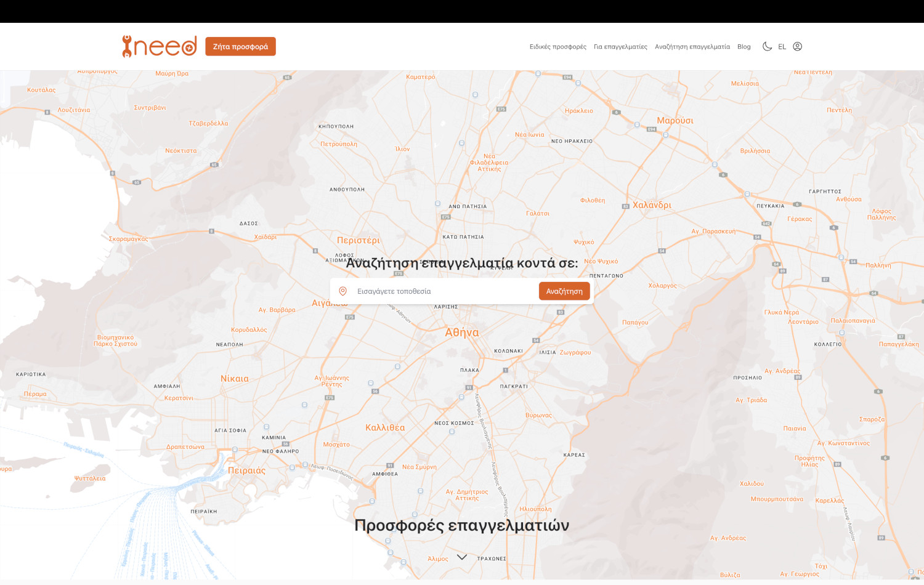
Task: Click the Νεόκτιστα label on the map
Action: point(181,151)
